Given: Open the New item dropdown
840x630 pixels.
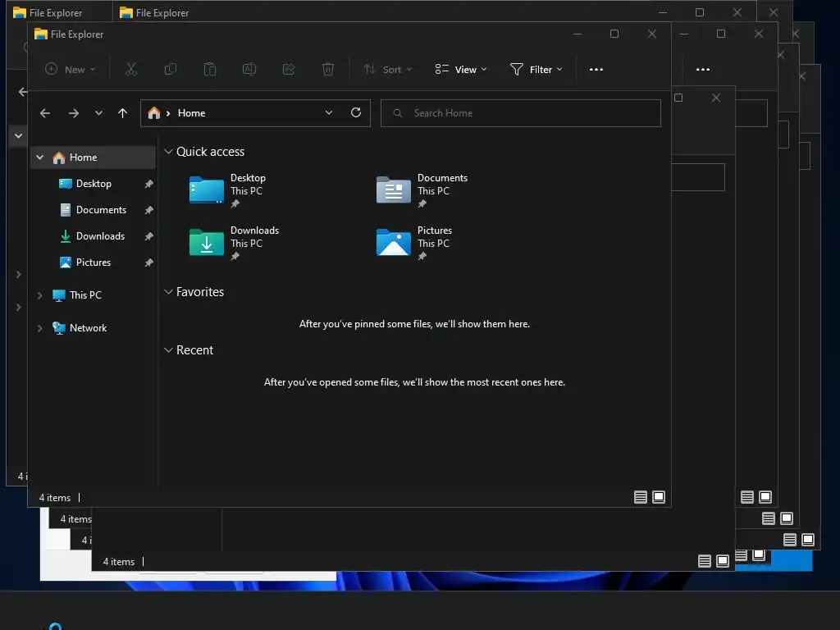Looking at the screenshot, I should tap(71, 69).
